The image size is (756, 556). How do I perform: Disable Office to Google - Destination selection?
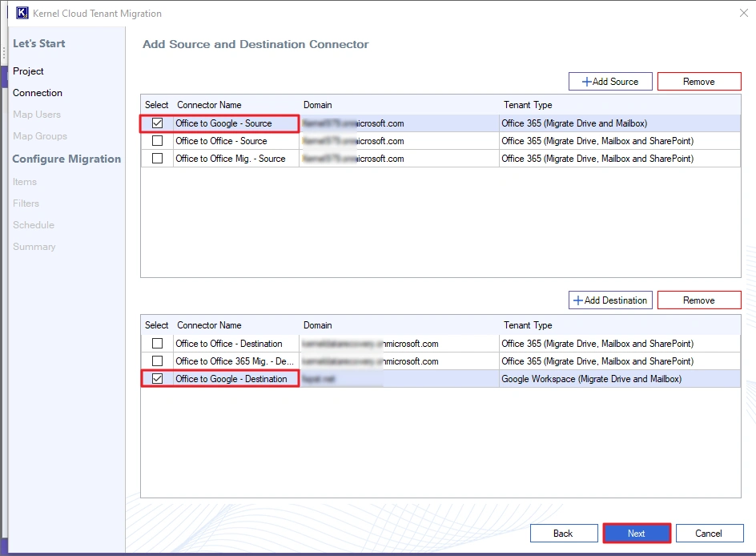(x=157, y=379)
